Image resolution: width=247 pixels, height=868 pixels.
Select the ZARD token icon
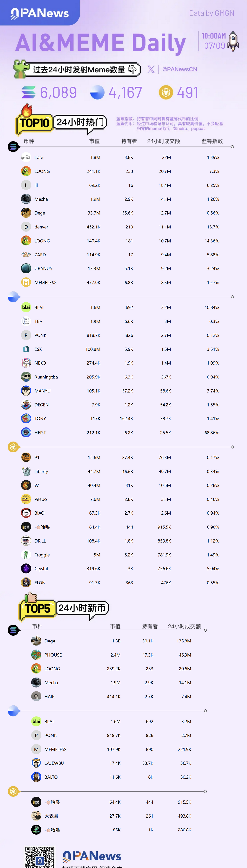pos(26,254)
